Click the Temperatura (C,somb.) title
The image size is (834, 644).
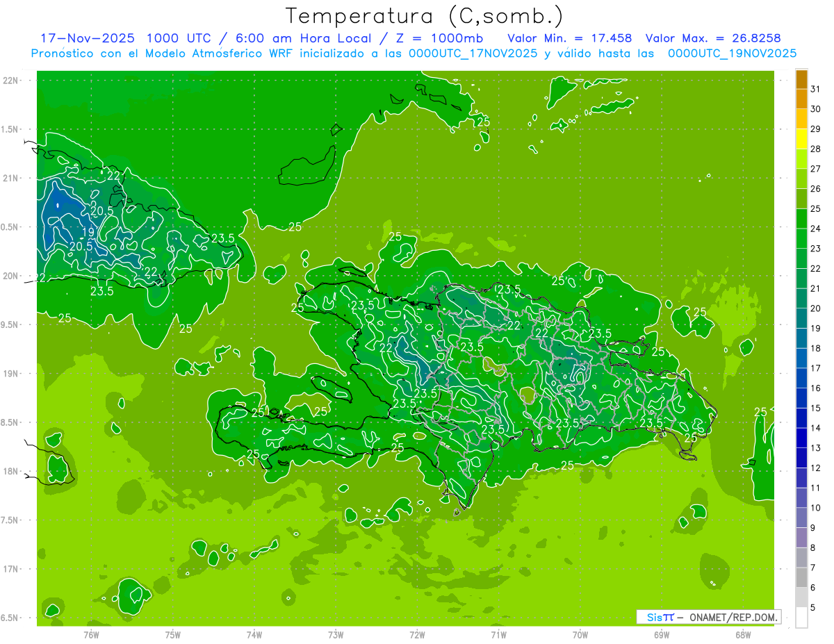click(x=425, y=15)
